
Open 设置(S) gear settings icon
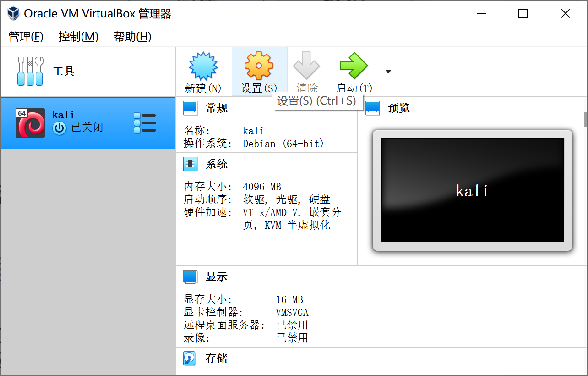pos(259,66)
